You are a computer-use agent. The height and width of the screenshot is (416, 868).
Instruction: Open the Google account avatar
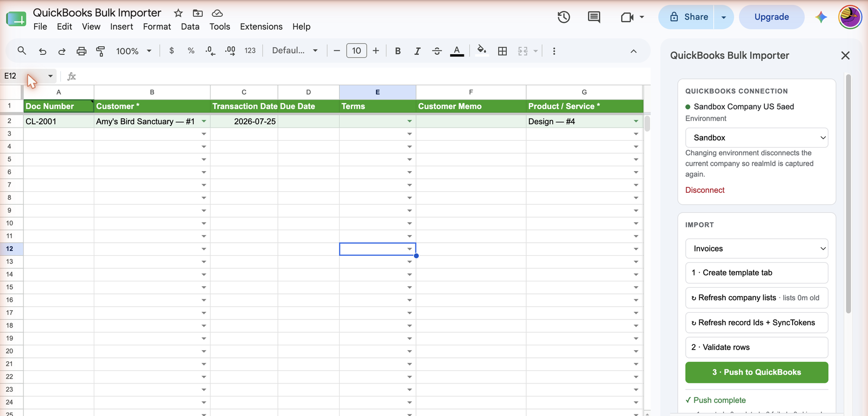(850, 17)
